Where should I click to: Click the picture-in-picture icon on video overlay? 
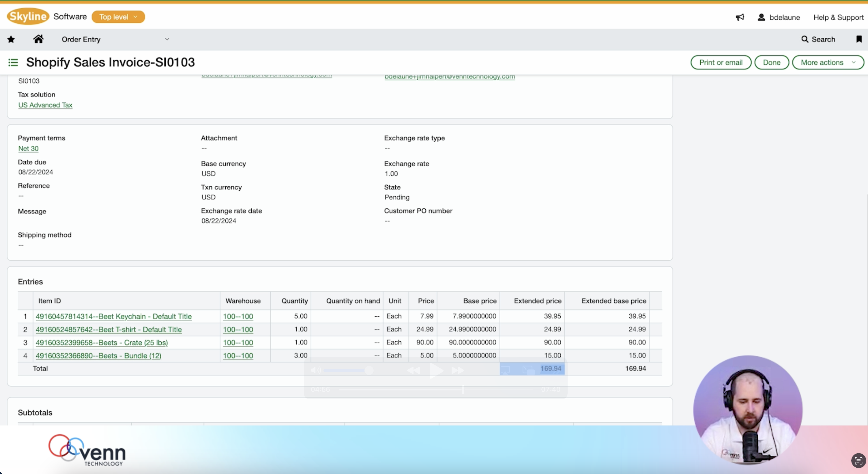pos(528,370)
